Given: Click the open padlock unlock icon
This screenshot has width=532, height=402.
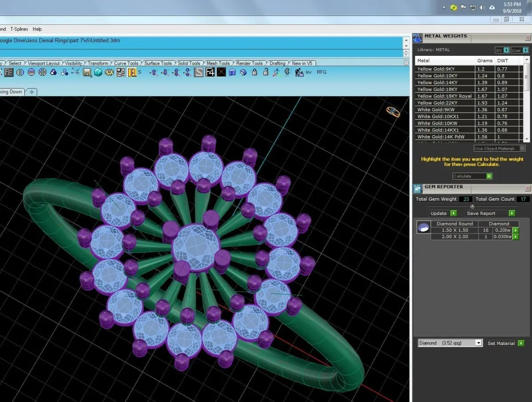Looking at the screenshot, I should coord(266,72).
